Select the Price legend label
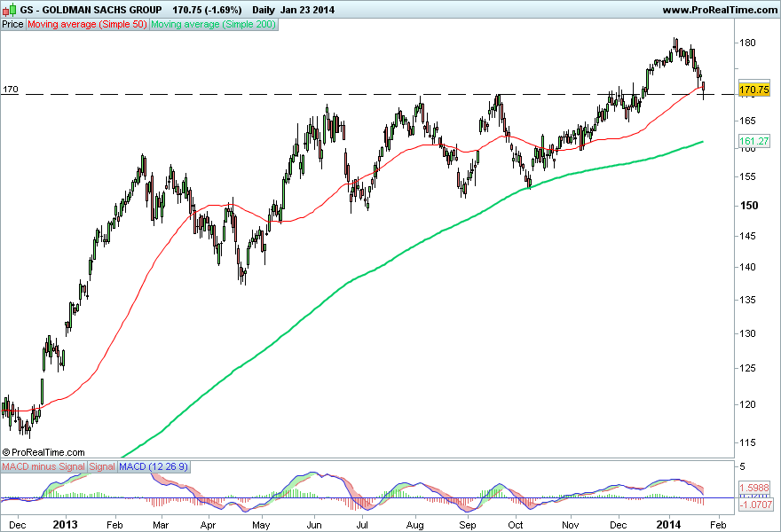 [12, 25]
